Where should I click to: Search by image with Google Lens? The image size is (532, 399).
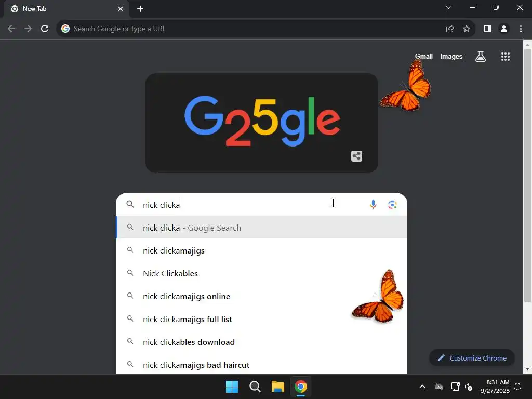click(392, 204)
